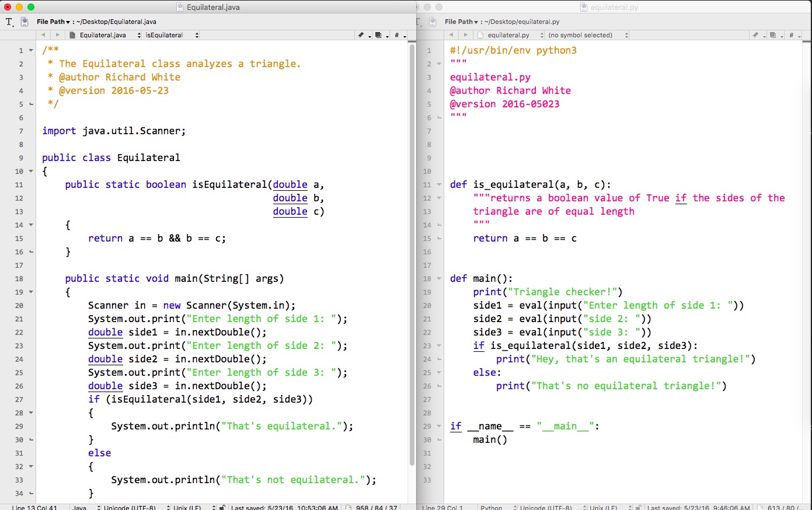The image size is (812, 510).
Task: Go to next document arrow in Java window
Action: point(57,35)
